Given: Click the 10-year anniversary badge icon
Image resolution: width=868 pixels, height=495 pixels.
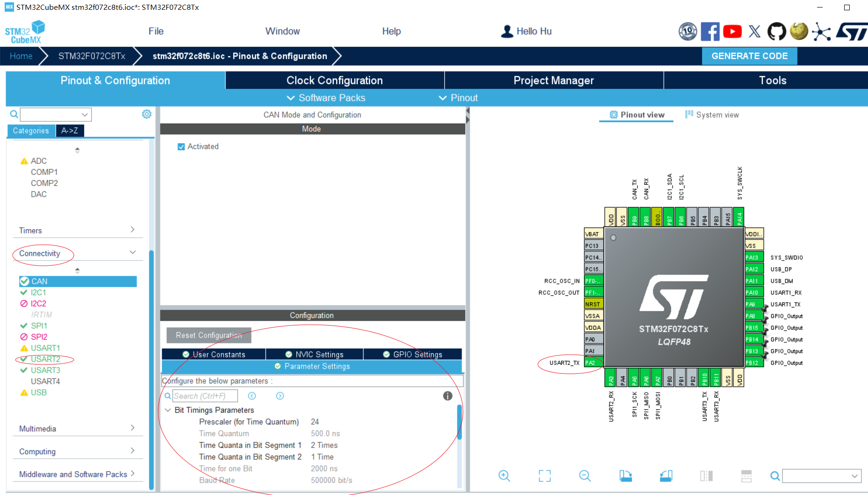Looking at the screenshot, I should (x=688, y=31).
